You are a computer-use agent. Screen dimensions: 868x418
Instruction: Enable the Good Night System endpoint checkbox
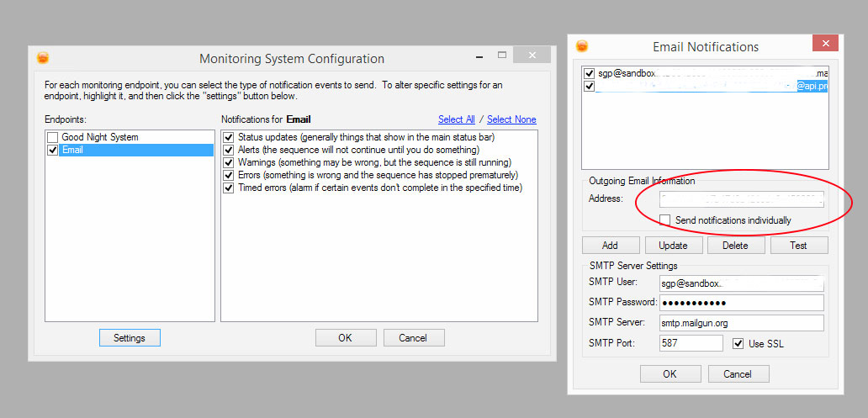point(53,137)
